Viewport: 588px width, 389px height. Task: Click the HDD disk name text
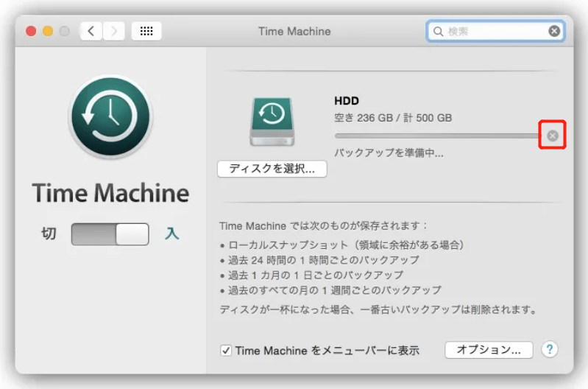[x=347, y=101]
